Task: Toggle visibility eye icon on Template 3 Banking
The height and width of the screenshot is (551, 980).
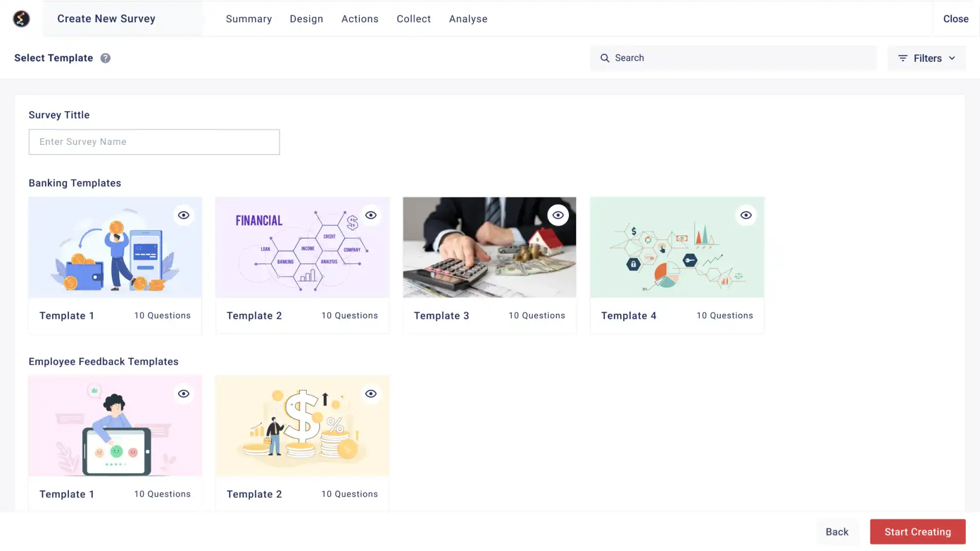Action: point(558,215)
